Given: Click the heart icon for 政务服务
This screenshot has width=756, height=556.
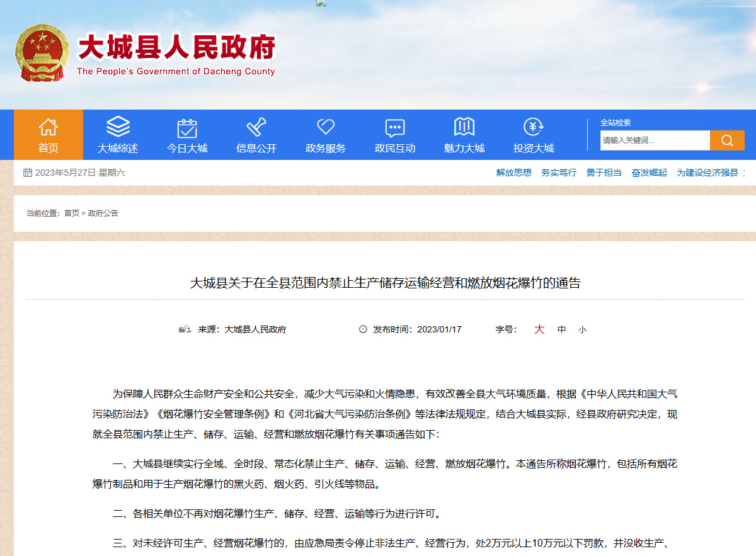Looking at the screenshot, I should coord(326,127).
